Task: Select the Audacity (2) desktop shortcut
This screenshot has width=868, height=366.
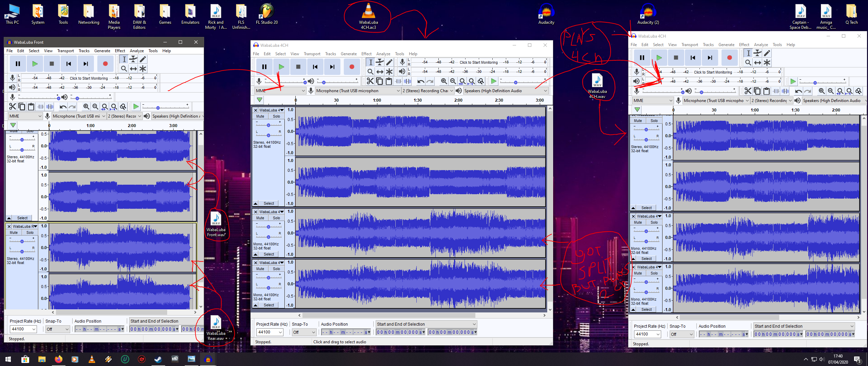Action: [648, 14]
